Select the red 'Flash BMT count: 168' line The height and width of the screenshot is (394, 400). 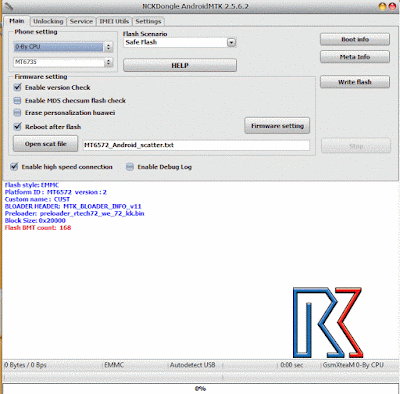click(x=38, y=228)
